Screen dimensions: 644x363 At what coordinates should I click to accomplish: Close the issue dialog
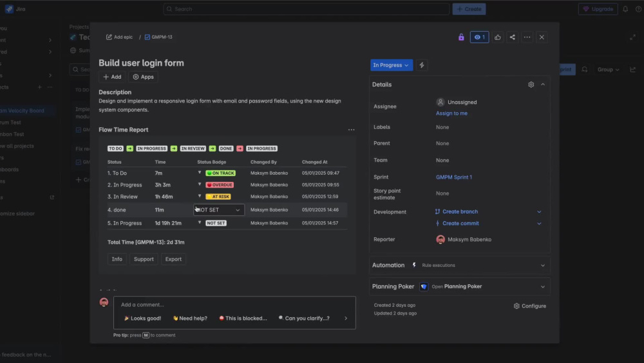coord(542,37)
